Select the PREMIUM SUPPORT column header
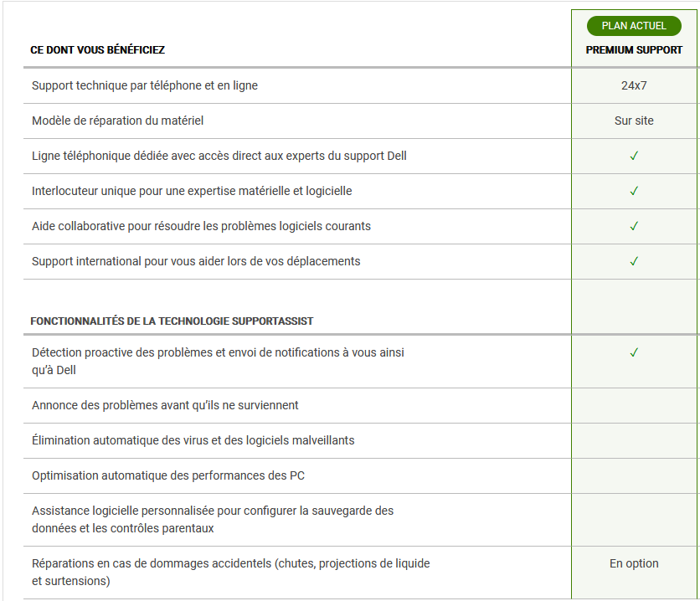This screenshot has width=700, height=601. pyautogui.click(x=634, y=50)
